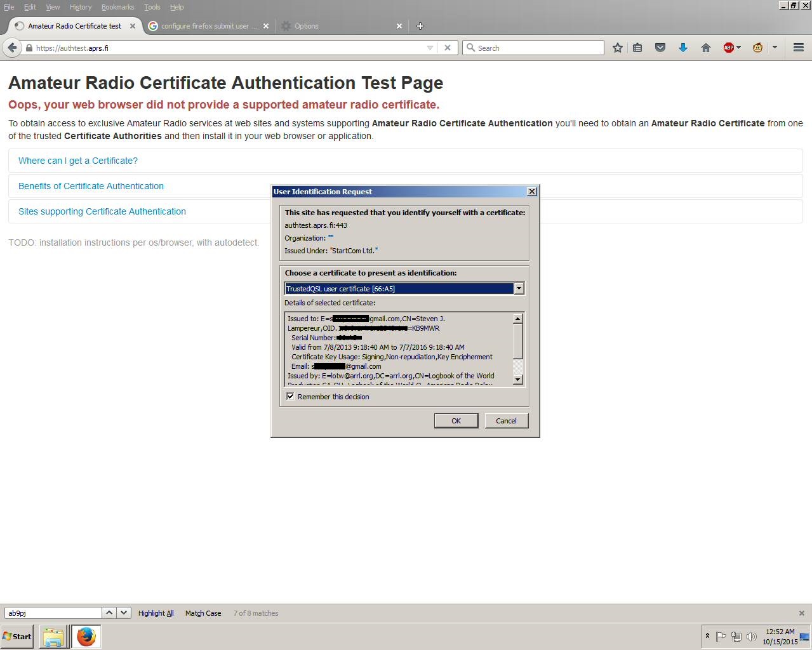Click OK in User Identification Request
812x650 pixels.
click(x=456, y=421)
